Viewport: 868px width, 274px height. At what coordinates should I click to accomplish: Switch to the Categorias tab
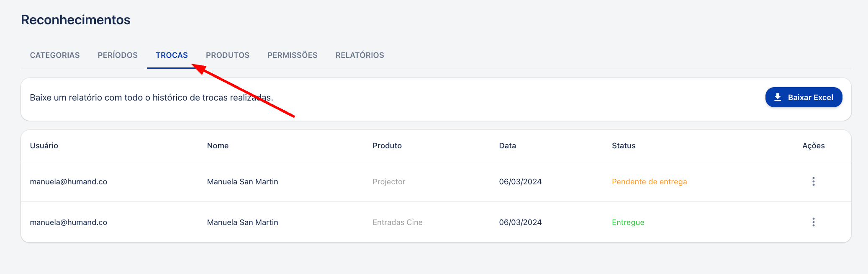point(55,55)
